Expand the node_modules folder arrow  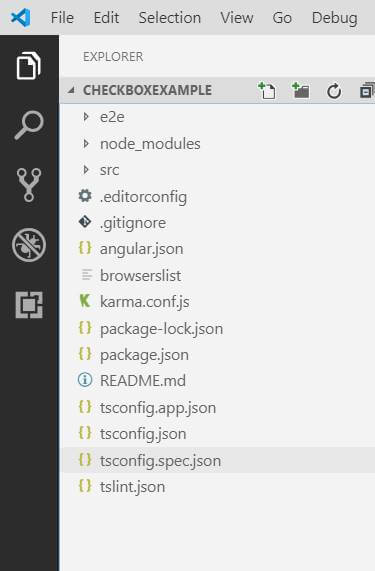tap(86, 143)
